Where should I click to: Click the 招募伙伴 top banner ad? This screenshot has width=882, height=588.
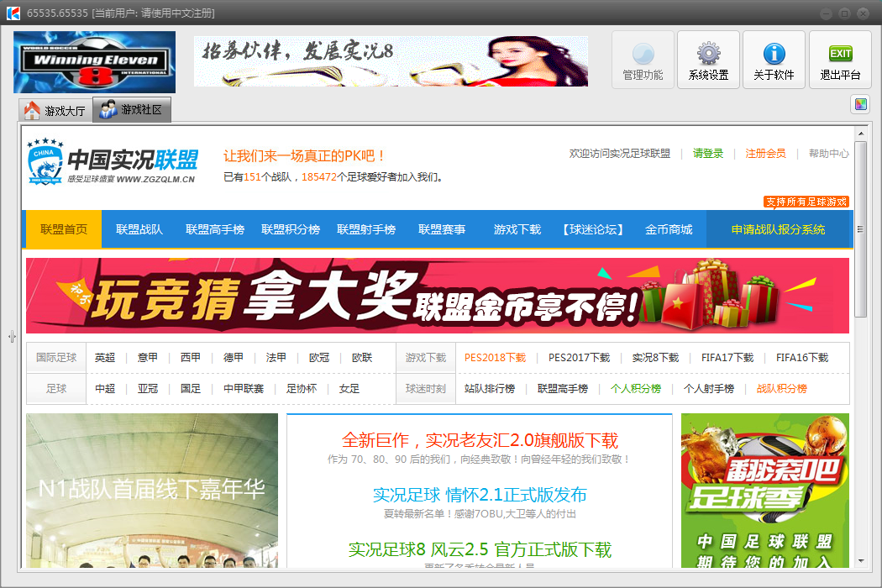(x=391, y=61)
